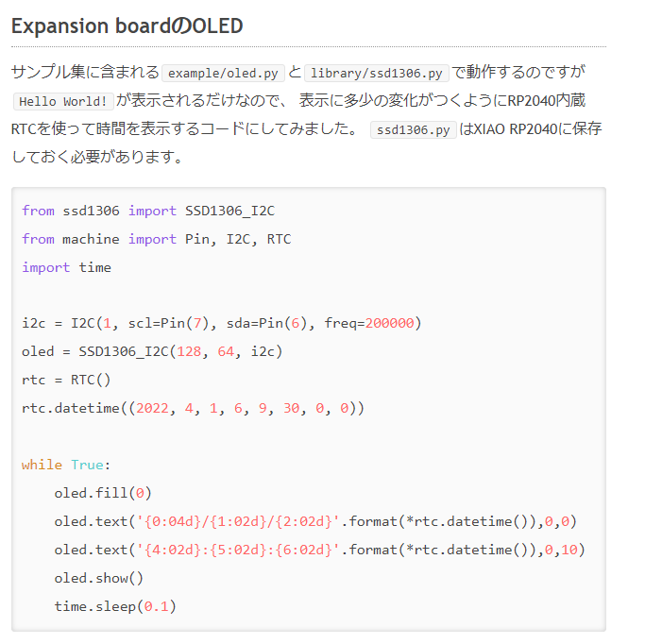Screen dimensions: 645x644
Task: Click the time format string '{4:02d}:{5:02d}:{6:02d}'
Action: coord(238,550)
